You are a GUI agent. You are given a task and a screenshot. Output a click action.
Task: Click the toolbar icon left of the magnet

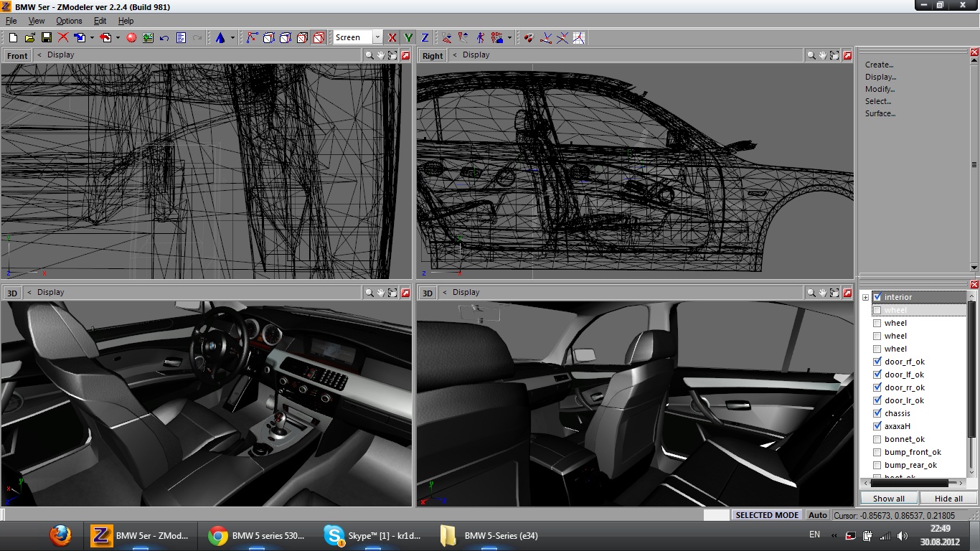point(496,37)
